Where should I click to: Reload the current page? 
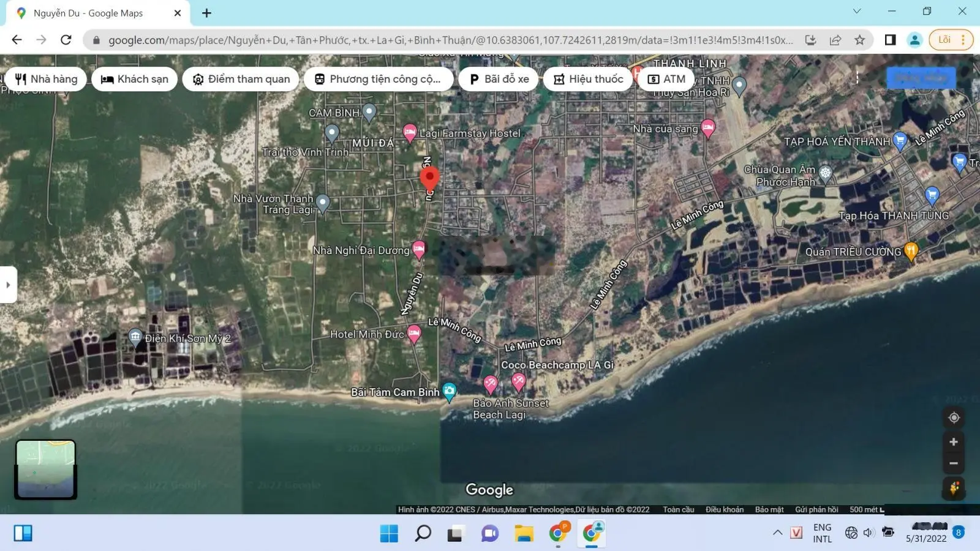point(66,40)
